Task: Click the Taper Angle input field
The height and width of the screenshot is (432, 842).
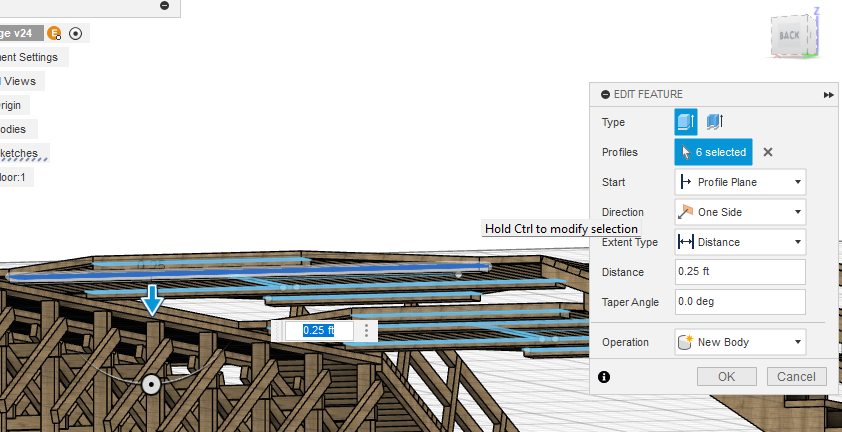Action: pyautogui.click(x=740, y=302)
